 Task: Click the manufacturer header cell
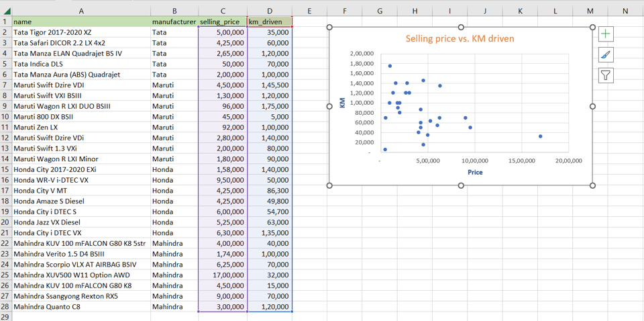[174, 21]
